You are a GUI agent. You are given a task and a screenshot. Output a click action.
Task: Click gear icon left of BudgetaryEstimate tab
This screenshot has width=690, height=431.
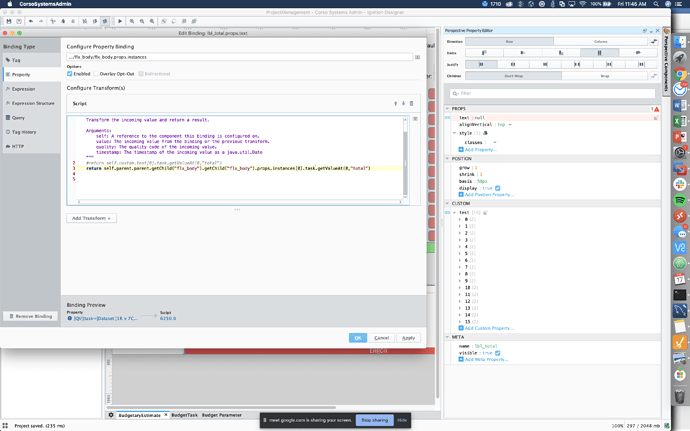111,415
